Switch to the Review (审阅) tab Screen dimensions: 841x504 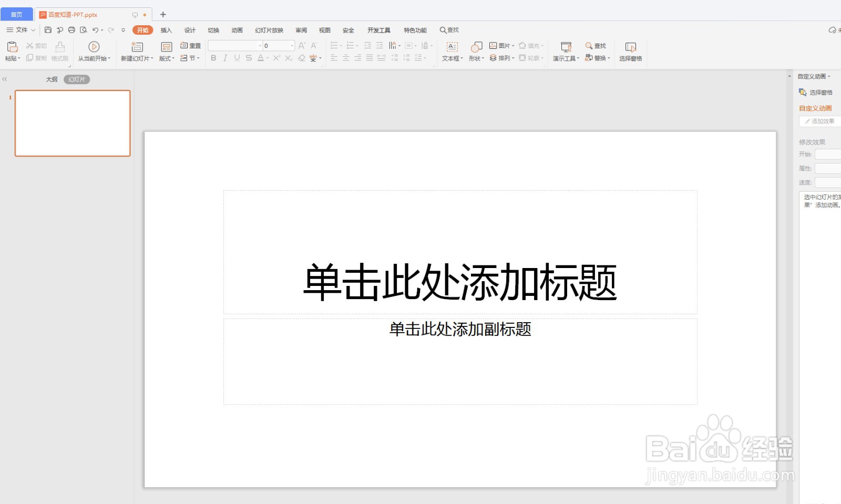301,30
